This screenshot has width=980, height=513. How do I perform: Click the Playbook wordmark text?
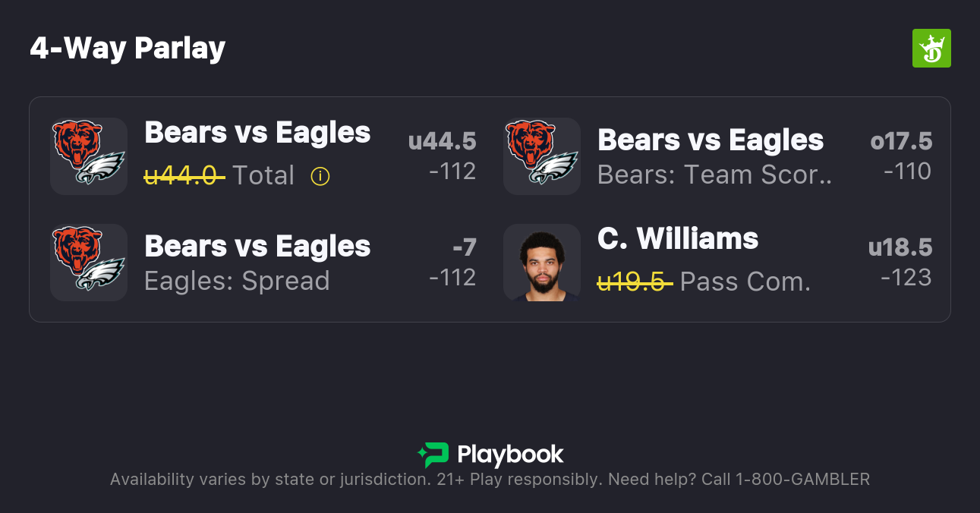coord(510,455)
